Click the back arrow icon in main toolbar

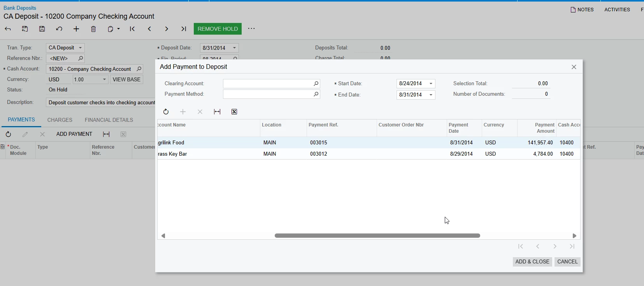(8, 29)
